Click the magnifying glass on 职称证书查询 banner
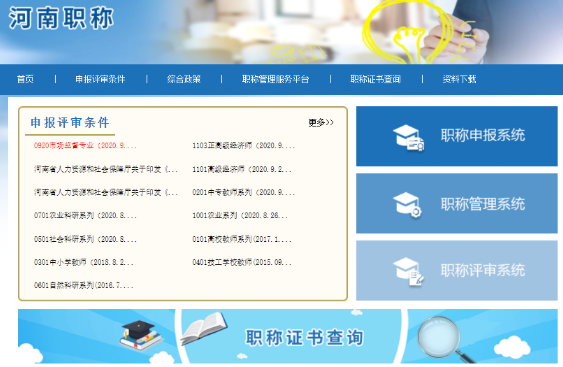Screen dimensions: 563x367 pos(446,339)
